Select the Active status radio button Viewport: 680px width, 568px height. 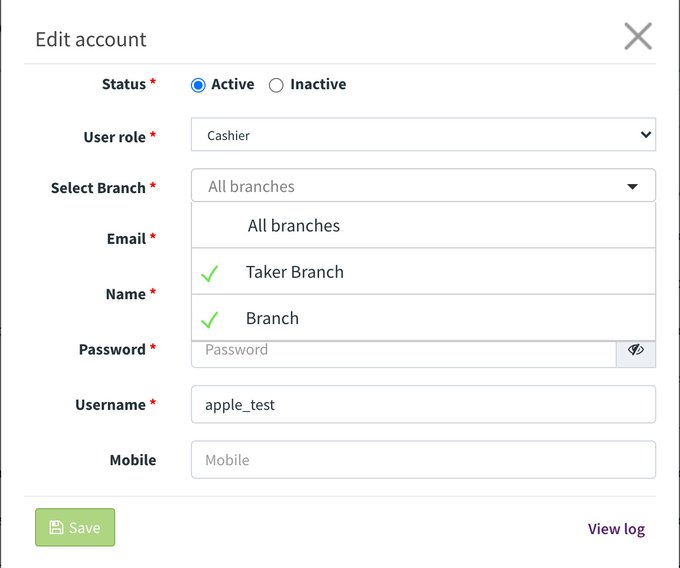pos(198,85)
